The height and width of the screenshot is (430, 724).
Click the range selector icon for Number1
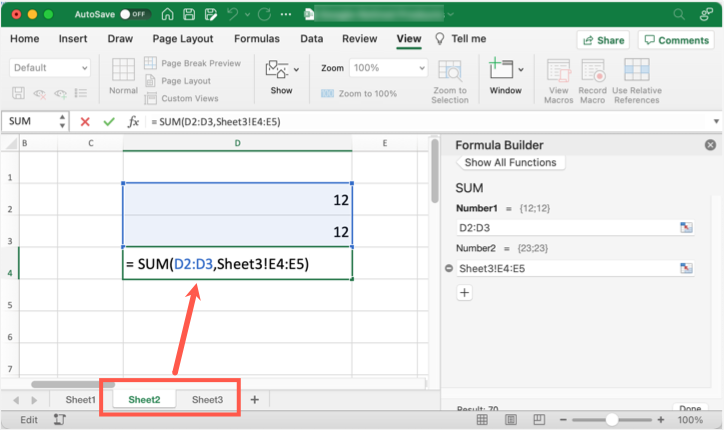pyautogui.click(x=686, y=227)
